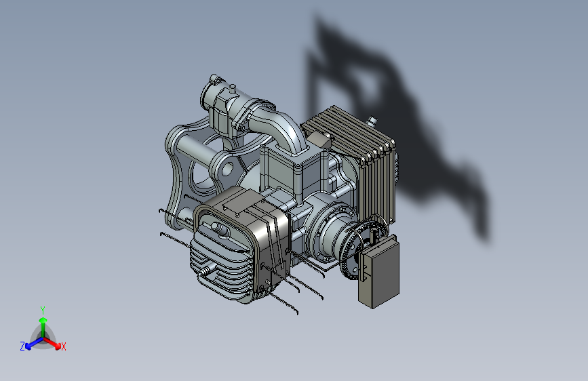The image size is (588, 381).
Task: Select the spark plug on the cylinder head
Action: 206,270
